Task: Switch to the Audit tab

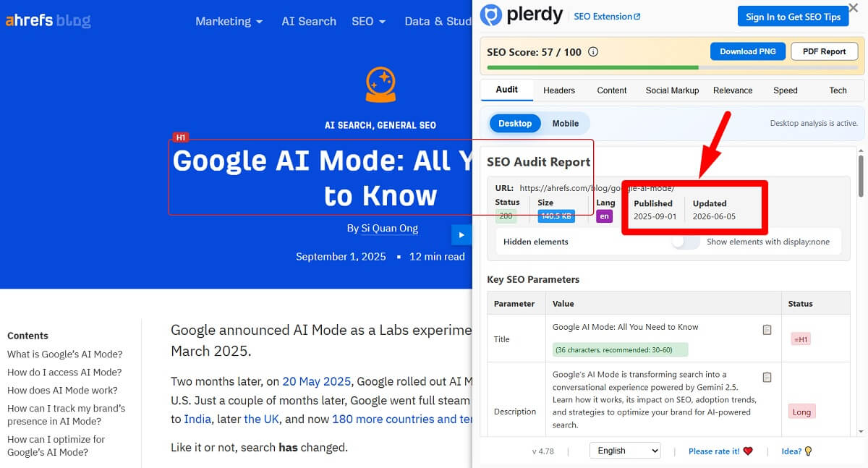Action: click(x=507, y=90)
